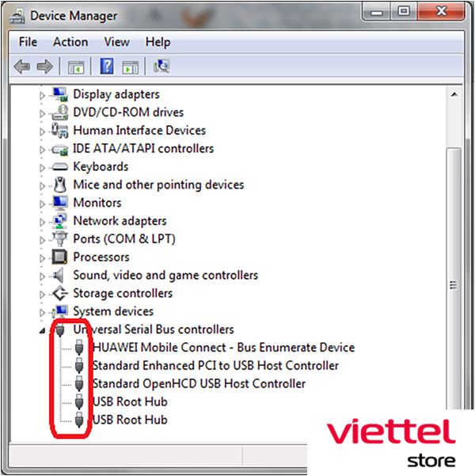This screenshot has width=475, height=476.
Task: Click Scan for hardware changes toolbar icon
Action: click(x=161, y=67)
